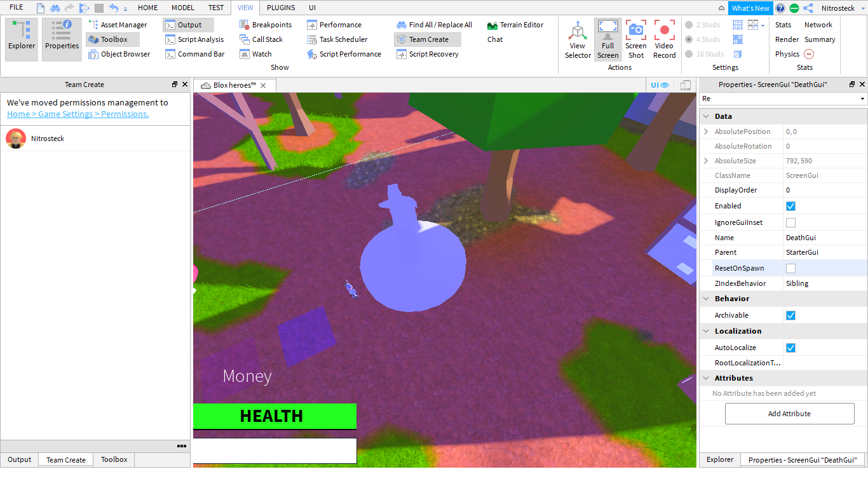Expand the AbsoluteSize property
Image resolution: width=868 pixels, height=488 pixels.
click(x=706, y=161)
